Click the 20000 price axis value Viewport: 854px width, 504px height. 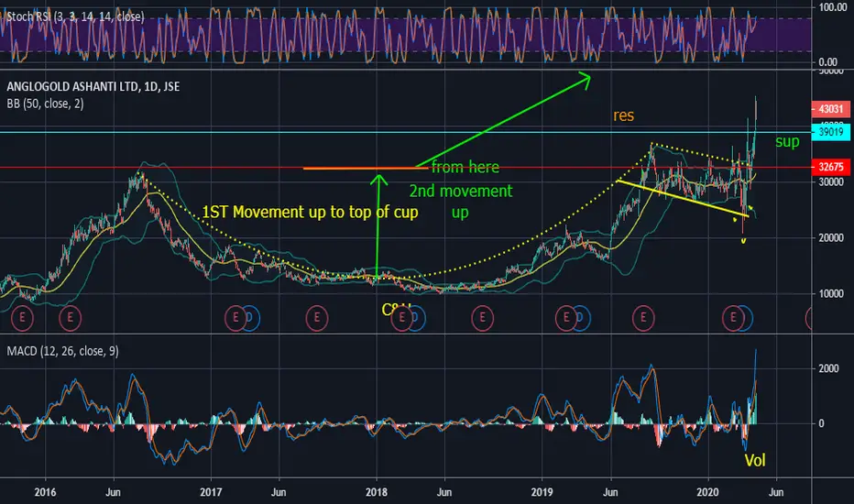coord(830,238)
